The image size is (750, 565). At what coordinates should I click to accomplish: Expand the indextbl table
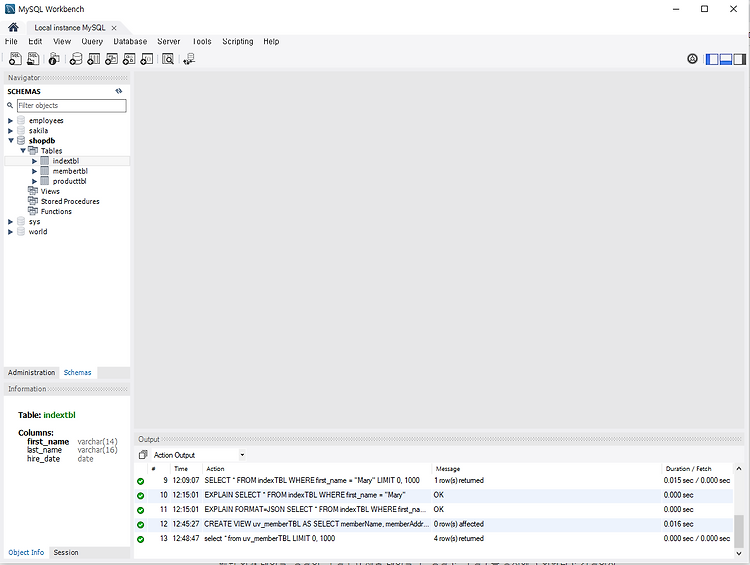point(34,161)
